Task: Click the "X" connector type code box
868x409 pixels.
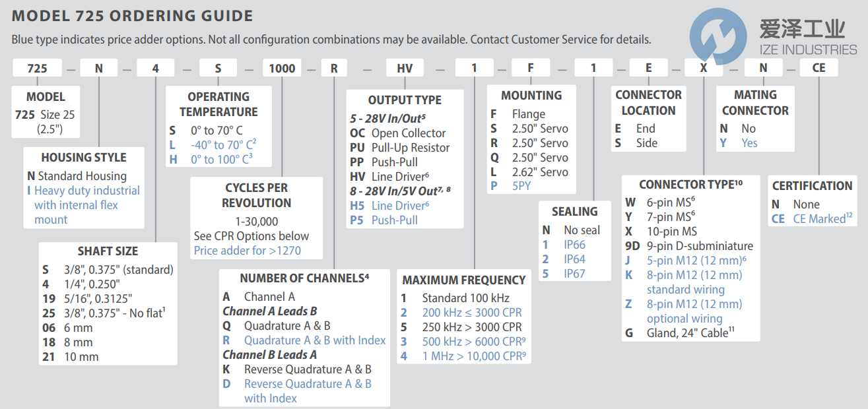Action: pyautogui.click(x=704, y=68)
